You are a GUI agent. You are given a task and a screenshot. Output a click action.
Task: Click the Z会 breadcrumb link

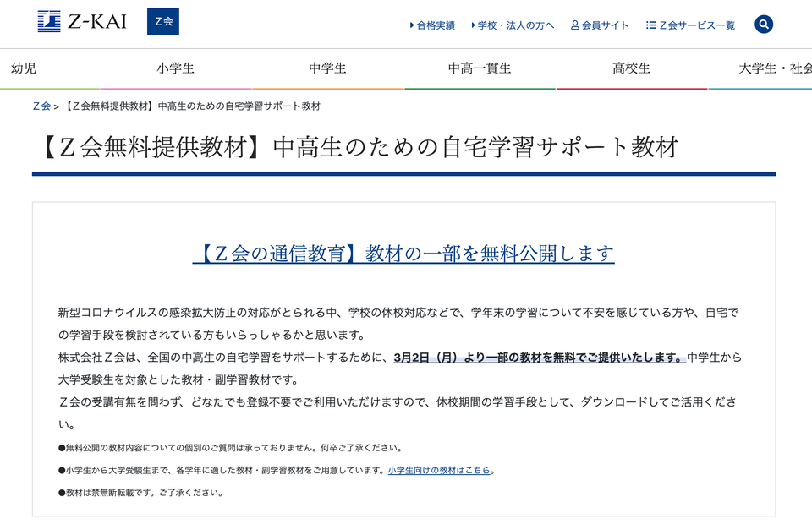(41, 106)
